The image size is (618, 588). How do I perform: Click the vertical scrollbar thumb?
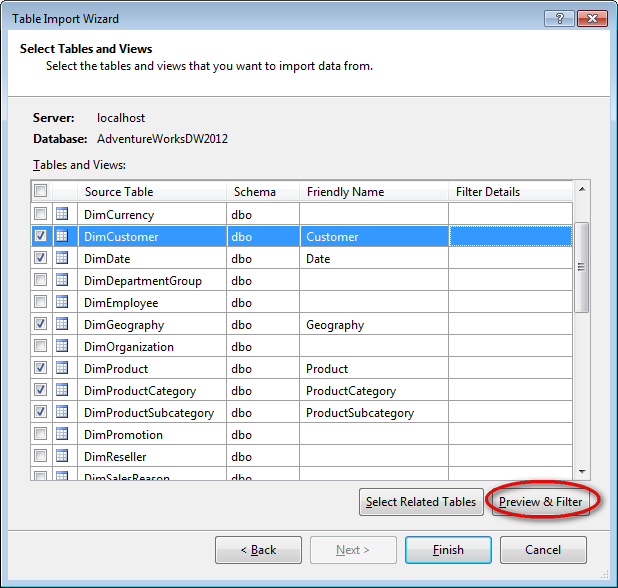(581, 267)
